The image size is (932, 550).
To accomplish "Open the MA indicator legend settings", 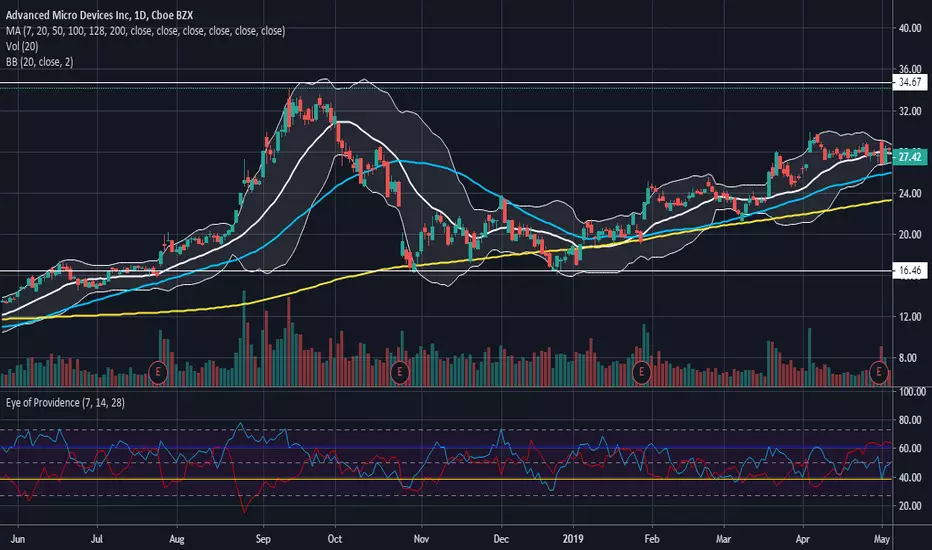I will [x=145, y=31].
